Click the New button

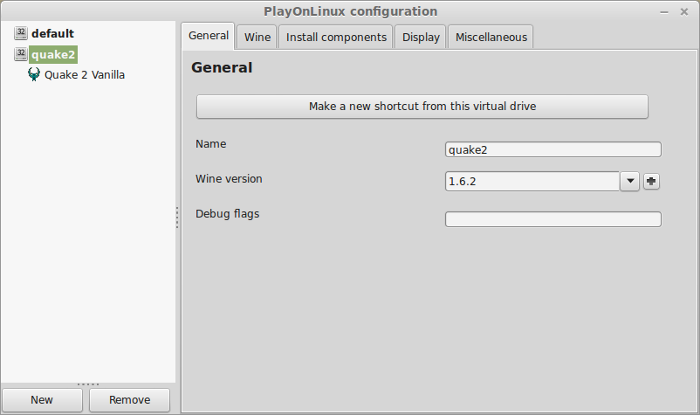42,400
